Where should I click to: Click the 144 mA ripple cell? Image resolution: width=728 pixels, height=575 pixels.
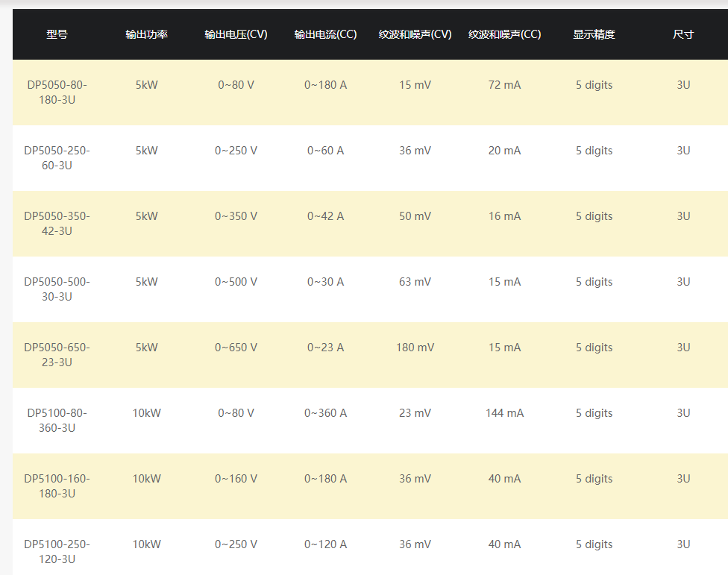[505, 413]
